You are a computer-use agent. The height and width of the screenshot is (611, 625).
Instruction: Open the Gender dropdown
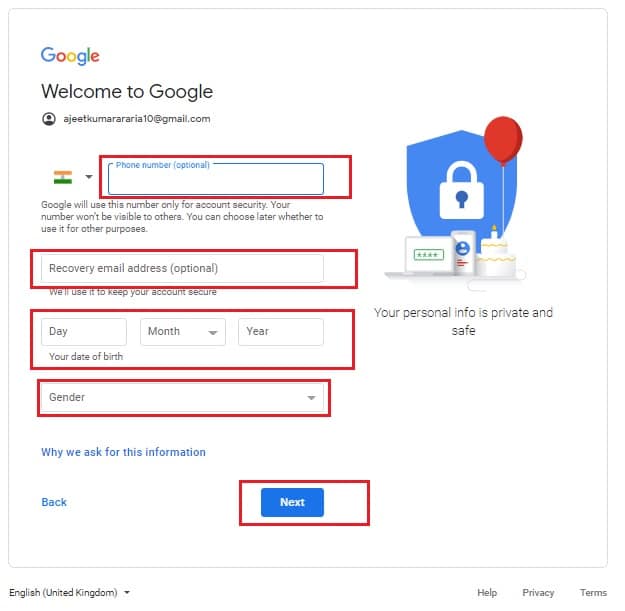[x=183, y=398]
